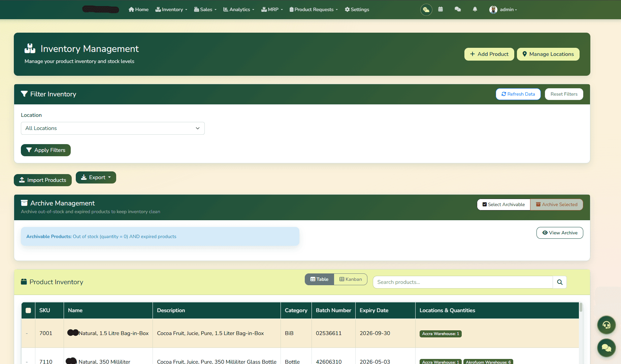Click the table vertical scrollbar

pos(581,307)
